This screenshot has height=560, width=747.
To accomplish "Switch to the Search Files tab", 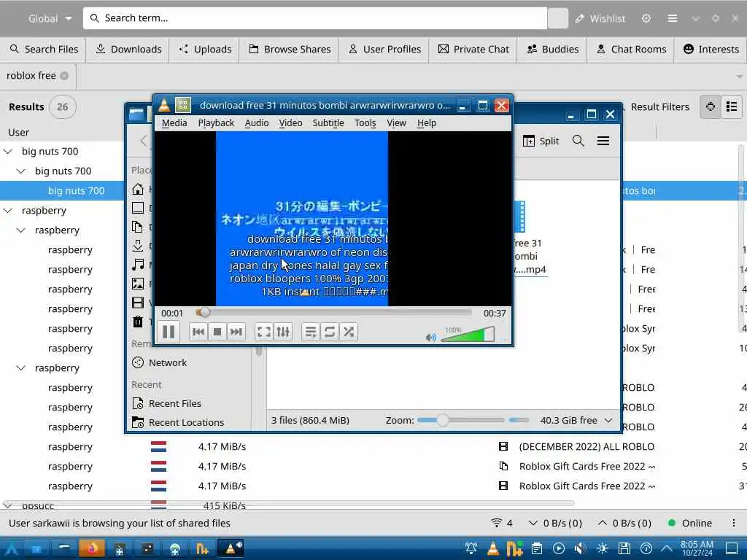I will coord(43,49).
